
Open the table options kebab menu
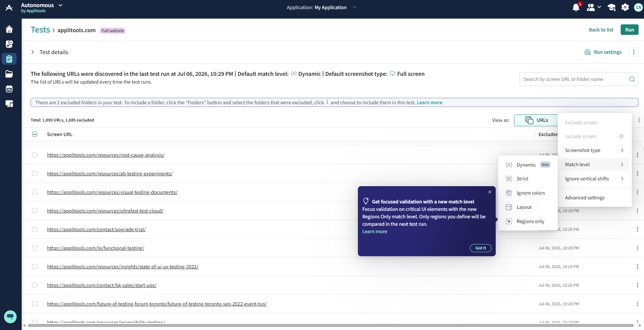point(639,120)
